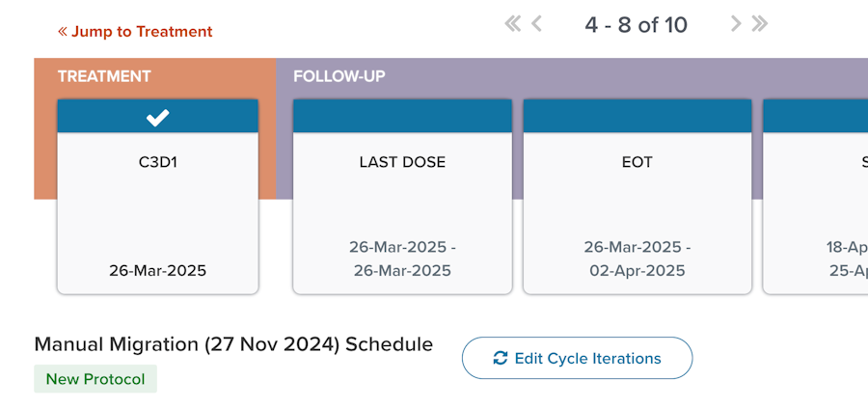Click the Manual Migration Schedule heading
This screenshot has height=408, width=868.
pyautogui.click(x=233, y=344)
